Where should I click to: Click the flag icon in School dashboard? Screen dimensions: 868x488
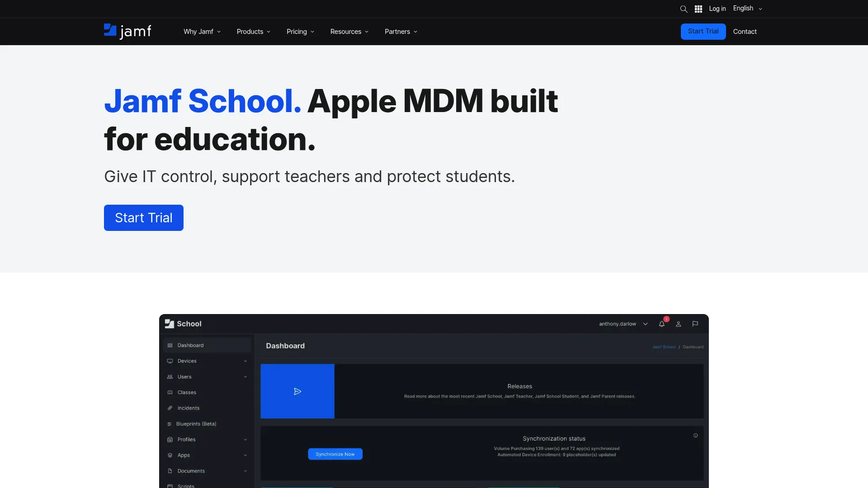695,324
